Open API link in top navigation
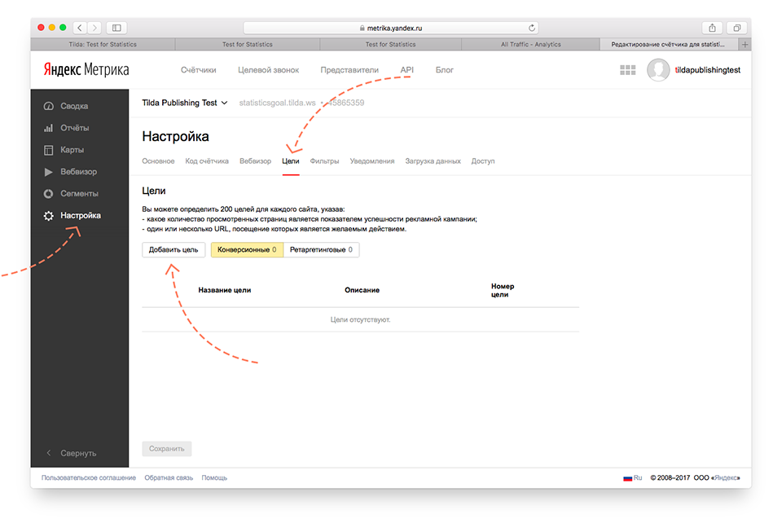This screenshot has height=532, width=782. click(407, 70)
